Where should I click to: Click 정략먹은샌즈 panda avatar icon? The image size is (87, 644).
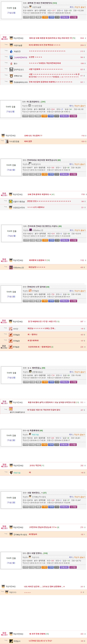pos(11,70)
